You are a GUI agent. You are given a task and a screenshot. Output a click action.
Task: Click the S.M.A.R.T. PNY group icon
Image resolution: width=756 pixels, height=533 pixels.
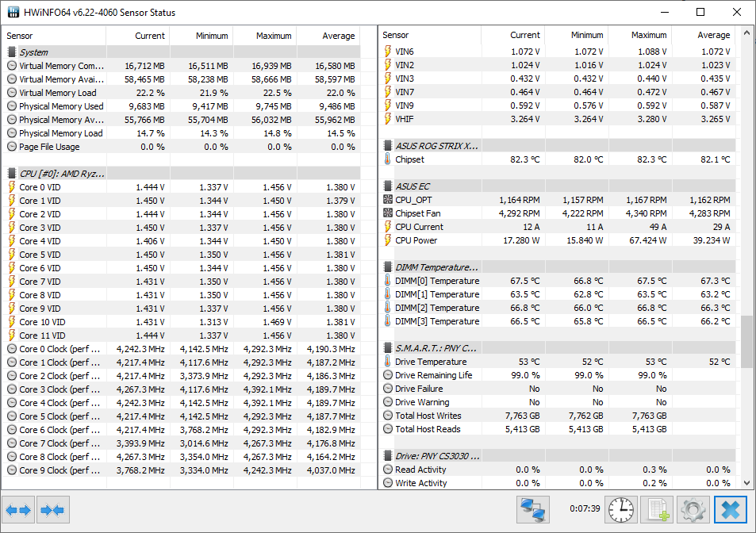(388, 348)
